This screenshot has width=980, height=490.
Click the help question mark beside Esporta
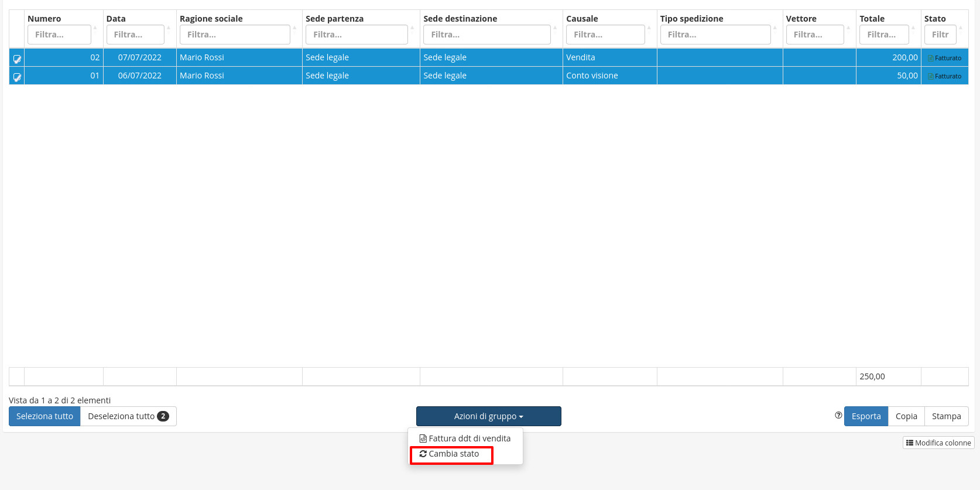coord(838,416)
